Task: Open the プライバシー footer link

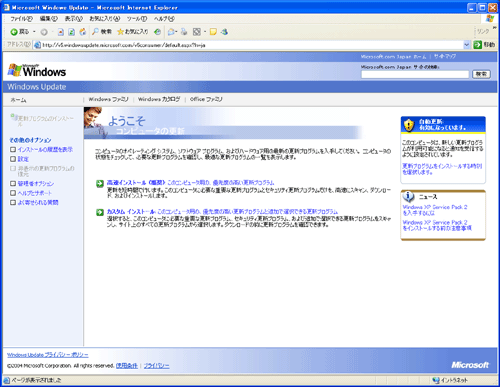Action: 157,366
